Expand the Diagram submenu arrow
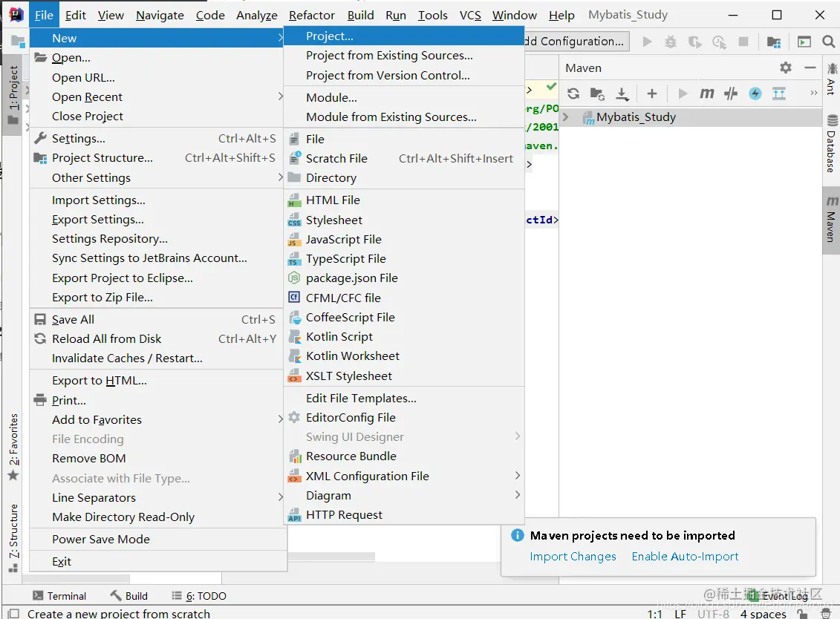This screenshot has height=619, width=840. (517, 495)
